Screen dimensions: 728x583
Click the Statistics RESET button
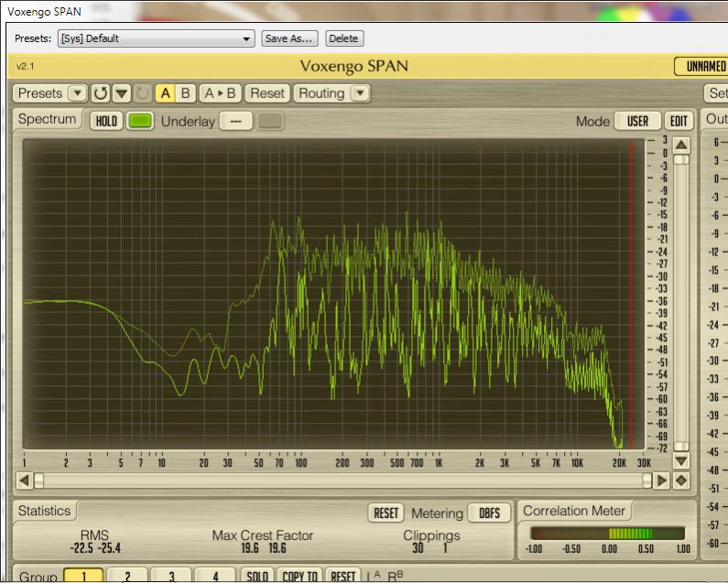pos(386,513)
